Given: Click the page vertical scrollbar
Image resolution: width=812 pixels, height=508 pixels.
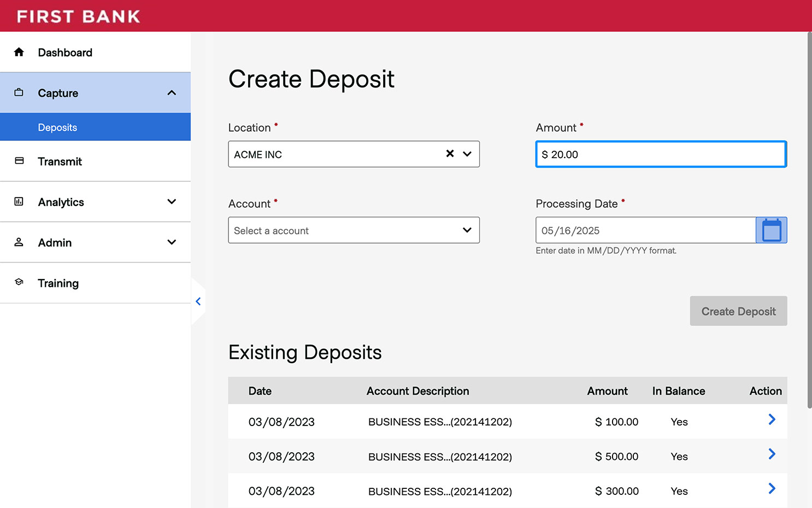Looking at the screenshot, I should [x=809, y=220].
